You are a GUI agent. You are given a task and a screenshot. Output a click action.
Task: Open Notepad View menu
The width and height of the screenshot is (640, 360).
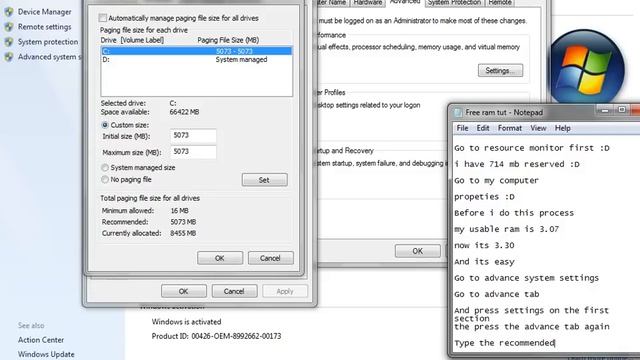click(x=538, y=128)
